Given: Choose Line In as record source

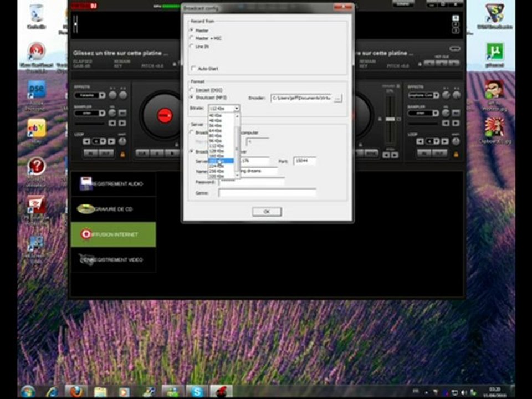Looking at the screenshot, I should pyautogui.click(x=192, y=47).
